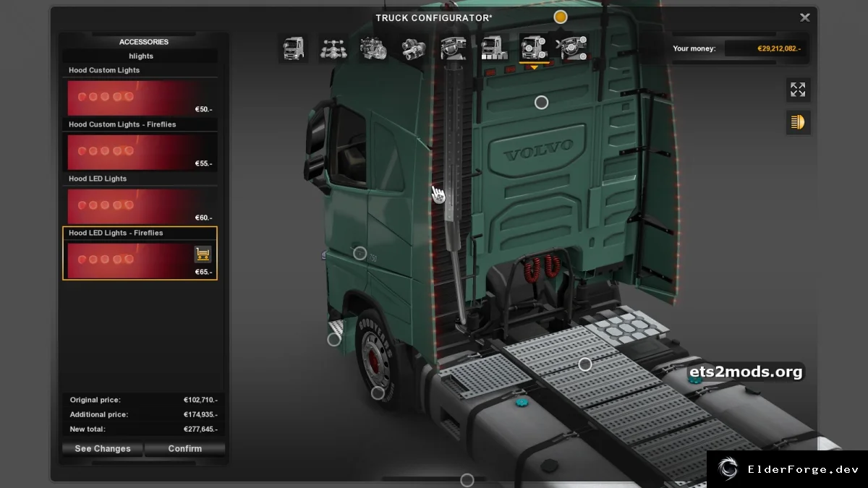The width and height of the screenshot is (868, 488).
Task: Choose the Hood LED Lights accessory
Action: 140,199
